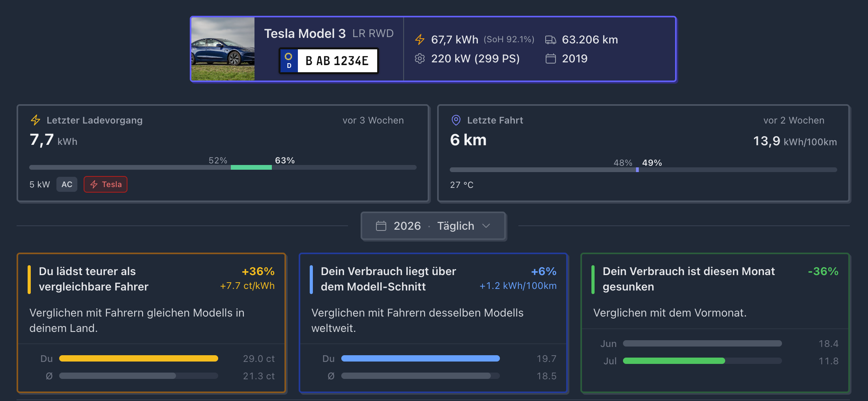This screenshot has height=401, width=868.
Task: Click the calendar icon in period selector
Action: 381,226
